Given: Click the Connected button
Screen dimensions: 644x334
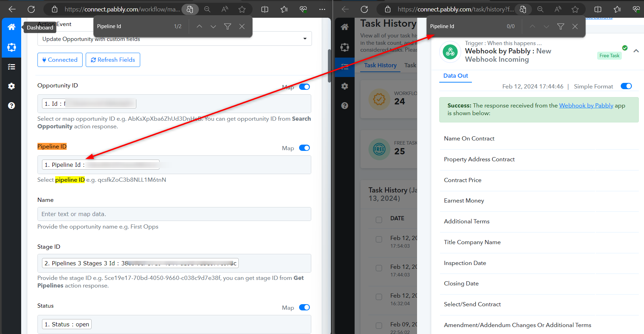Looking at the screenshot, I should click(x=60, y=60).
